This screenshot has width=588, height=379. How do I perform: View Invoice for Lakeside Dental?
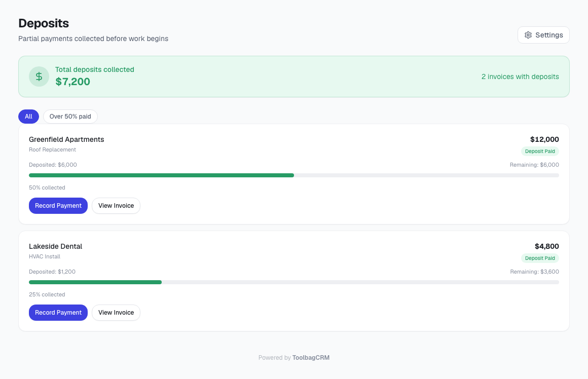(x=116, y=313)
